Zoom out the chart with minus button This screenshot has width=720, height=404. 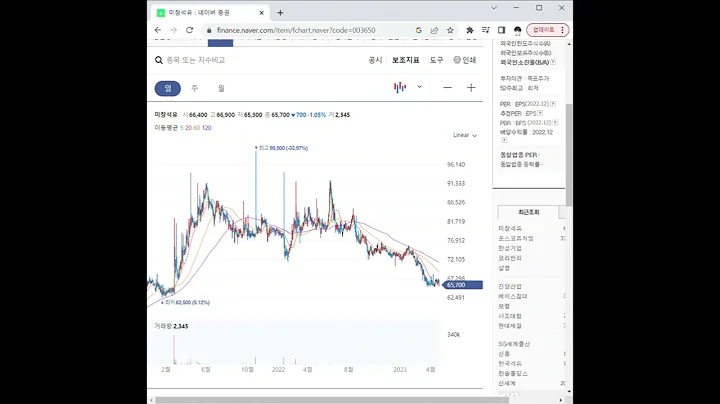tap(447, 88)
